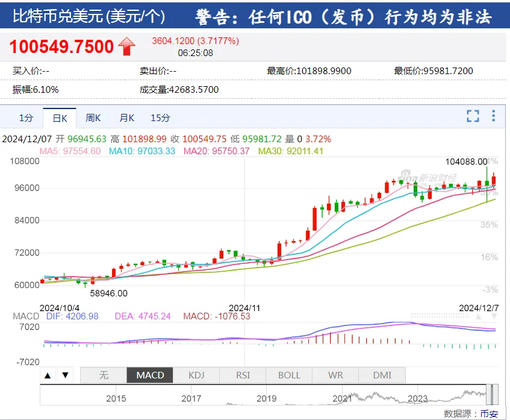510x420 pixels.
Task: Click the down triangle indicator arrow
Action: (x=65, y=375)
